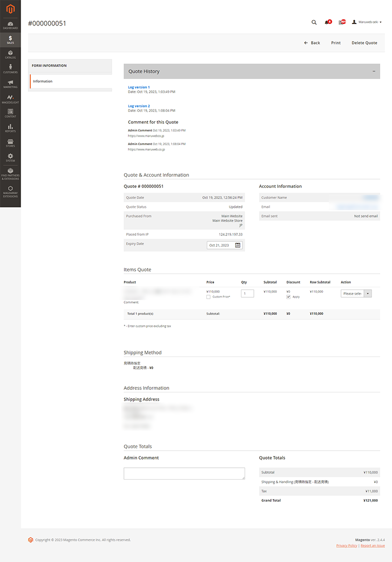Click the '#000000051' page title
The image size is (392, 562).
click(47, 24)
